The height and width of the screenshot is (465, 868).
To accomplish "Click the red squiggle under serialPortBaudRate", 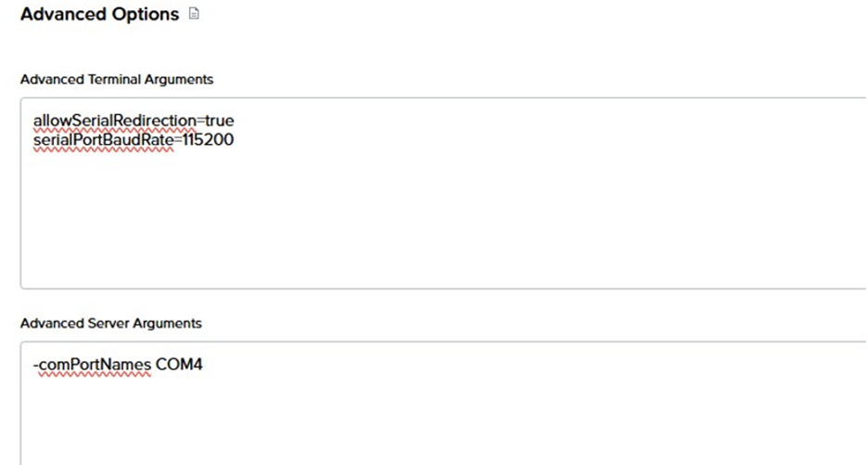I will coord(101,150).
